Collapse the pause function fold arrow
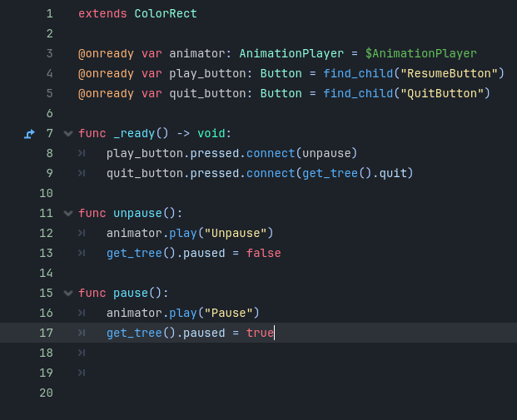This screenshot has width=517, height=420. tap(68, 294)
